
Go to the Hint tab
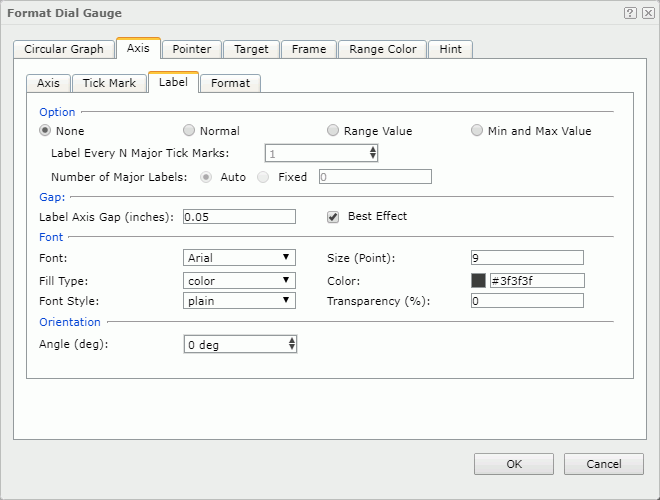tap(450, 49)
